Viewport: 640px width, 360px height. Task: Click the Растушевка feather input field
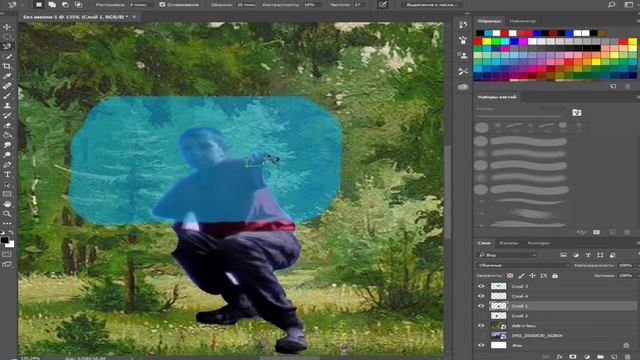pos(141,4)
